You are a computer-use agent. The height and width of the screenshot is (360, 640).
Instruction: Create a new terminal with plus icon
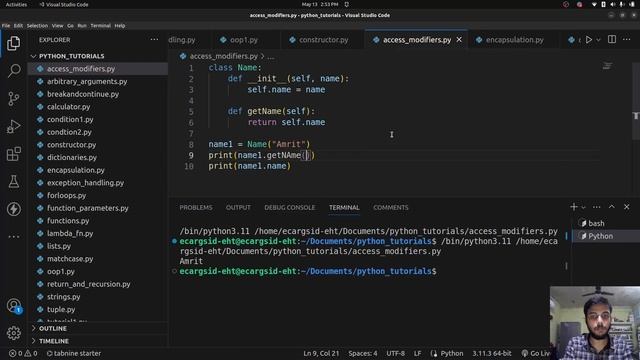[x=573, y=207]
